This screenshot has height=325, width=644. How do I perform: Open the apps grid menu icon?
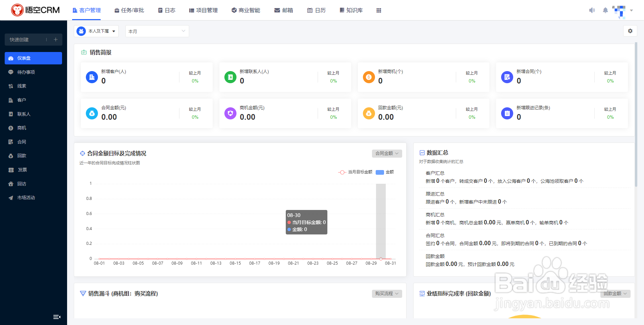[379, 10]
